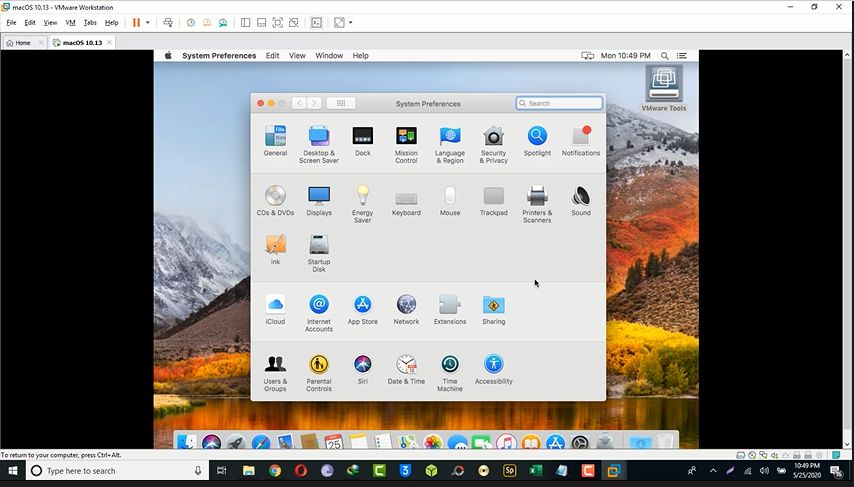Open Energy Saver preferences
This screenshot has height=487, width=854.
coord(363,204)
